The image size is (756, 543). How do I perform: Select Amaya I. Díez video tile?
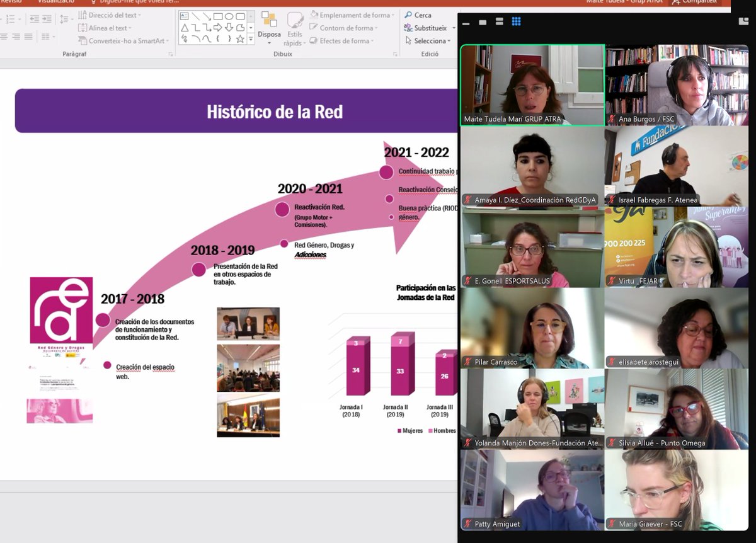(532, 166)
